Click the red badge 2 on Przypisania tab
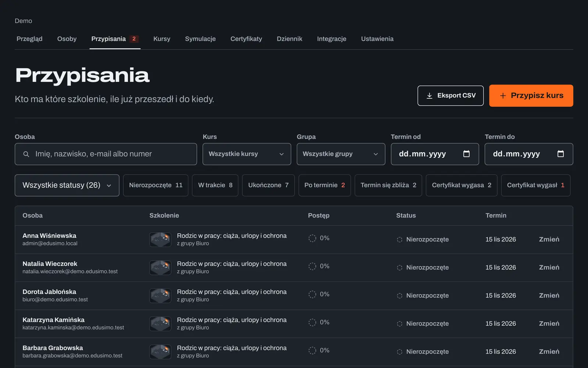 pos(134,39)
